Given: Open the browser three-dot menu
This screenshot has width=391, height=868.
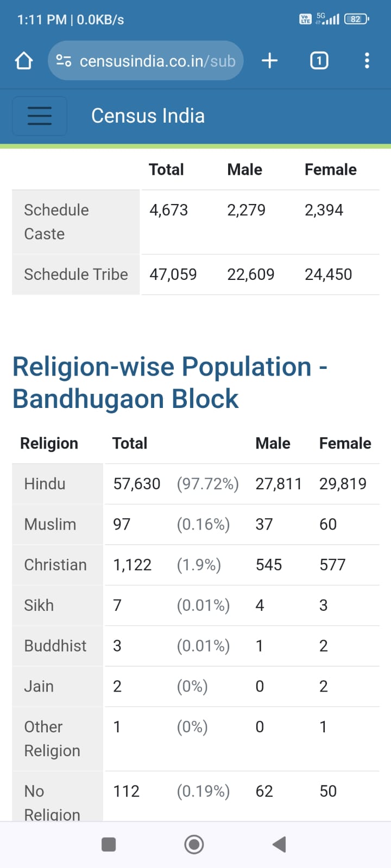Looking at the screenshot, I should 367,61.
